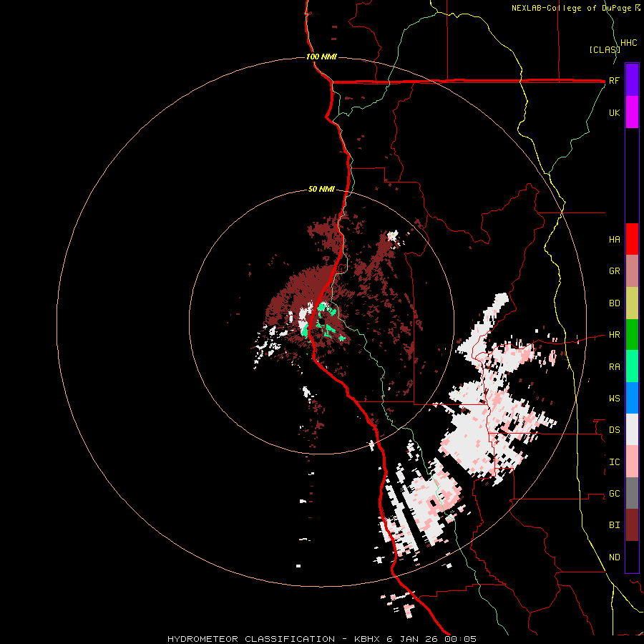Click the [CLAS] units label
Image resolution: width=644 pixels, height=644 pixels.
point(605,49)
